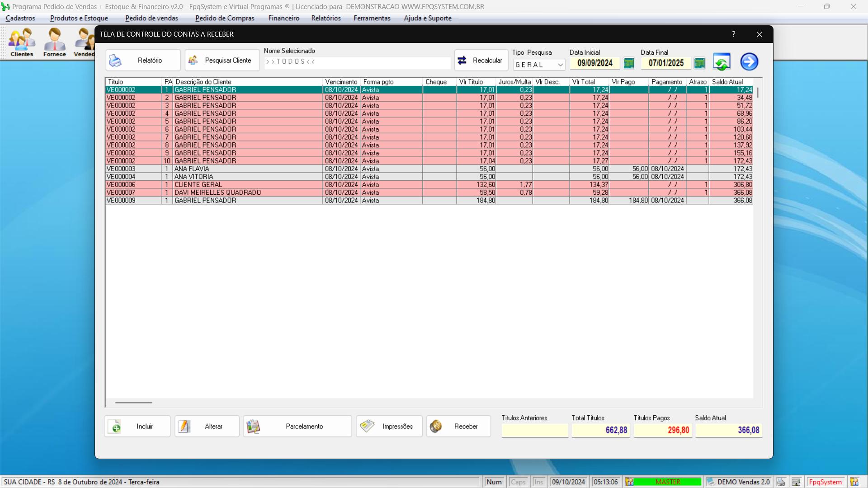Viewport: 868px width, 488px height.
Task: Click the Titulo column header
Action: pyautogui.click(x=133, y=82)
